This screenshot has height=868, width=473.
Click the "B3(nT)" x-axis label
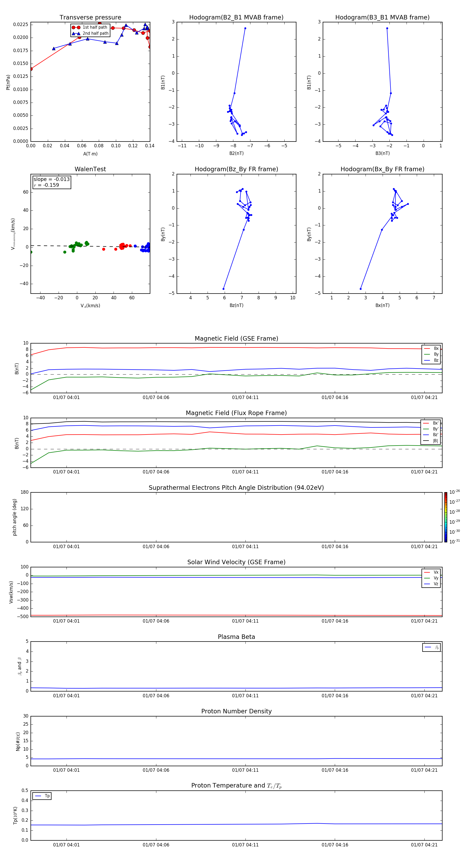[382, 153]
